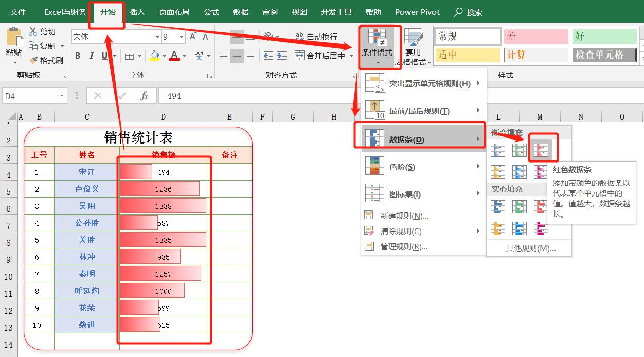Click Format as Table (套用表格格式)
Screen dimensions: 644x357
pyautogui.click(x=414, y=47)
